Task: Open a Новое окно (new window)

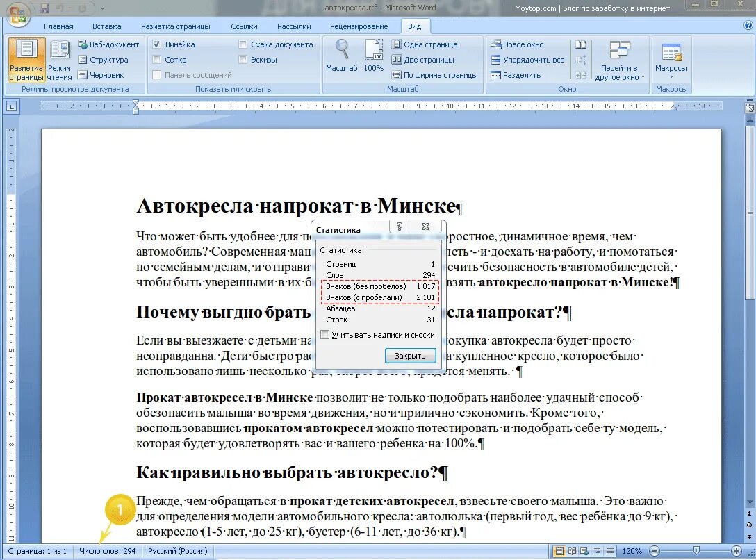Action: (517, 44)
